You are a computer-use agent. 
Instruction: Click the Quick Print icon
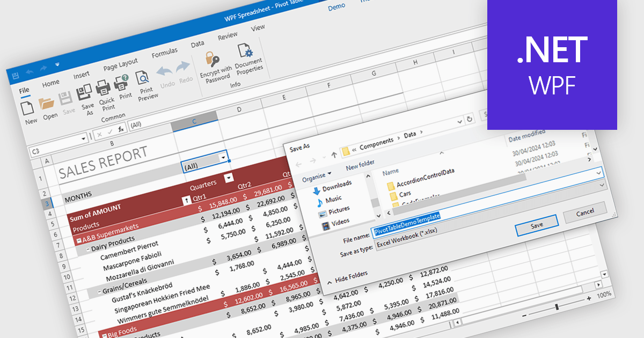104,87
